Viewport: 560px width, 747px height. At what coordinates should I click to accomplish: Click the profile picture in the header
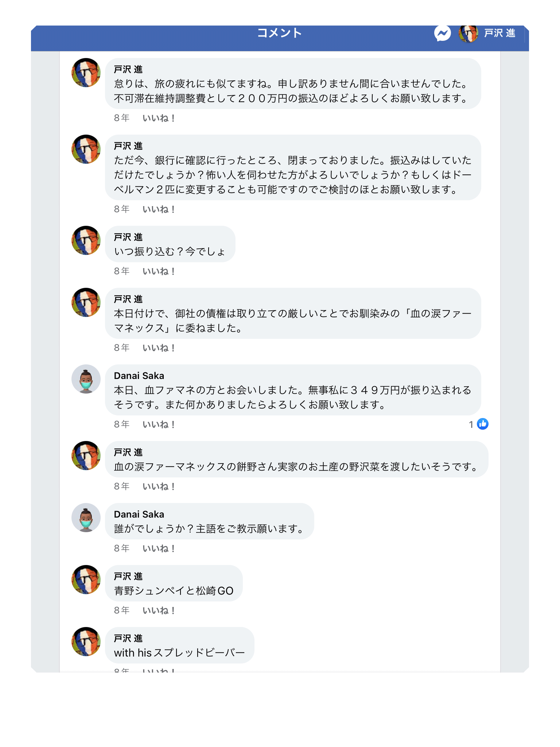[x=468, y=34]
